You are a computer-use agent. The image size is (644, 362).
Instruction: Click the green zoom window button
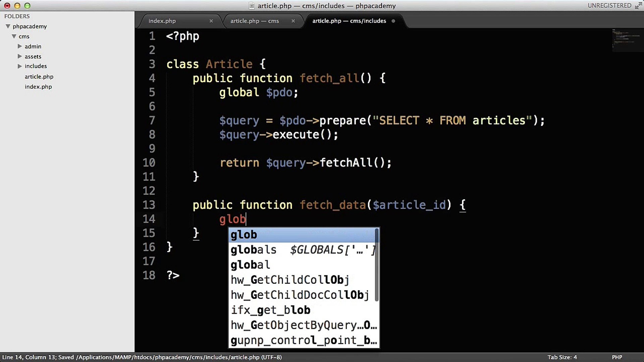27,6
